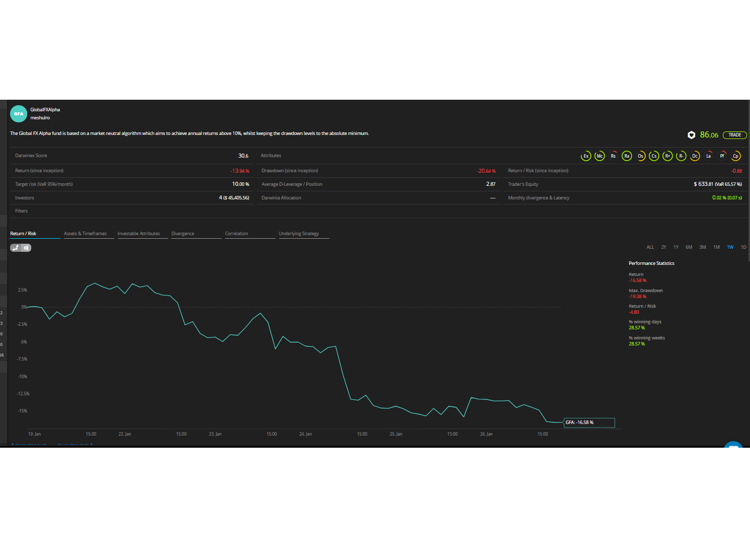Set chart range to 3M
Viewport: 750px width, 560px height.
click(x=703, y=247)
